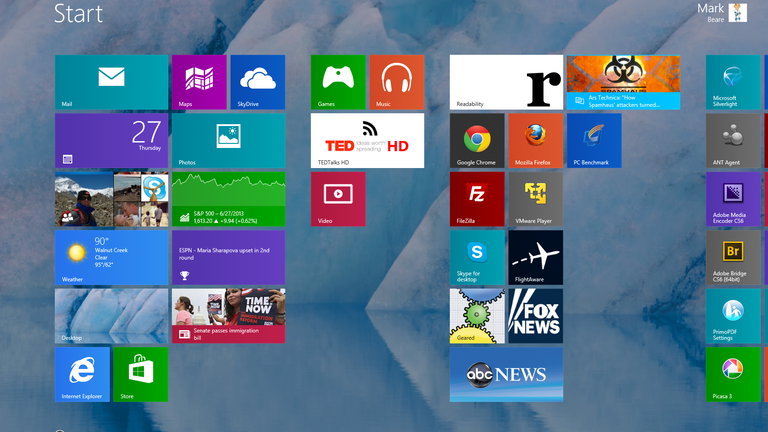Open the Fox News tile

click(536, 316)
